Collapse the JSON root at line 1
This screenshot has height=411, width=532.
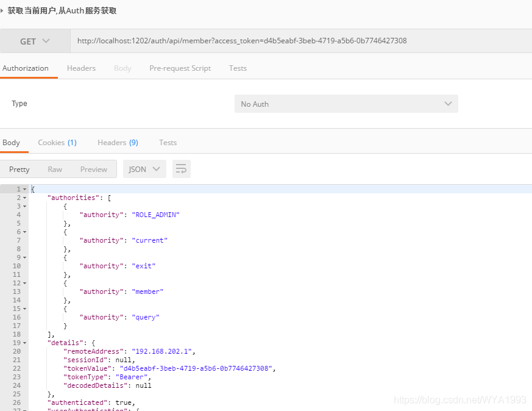[25, 190]
